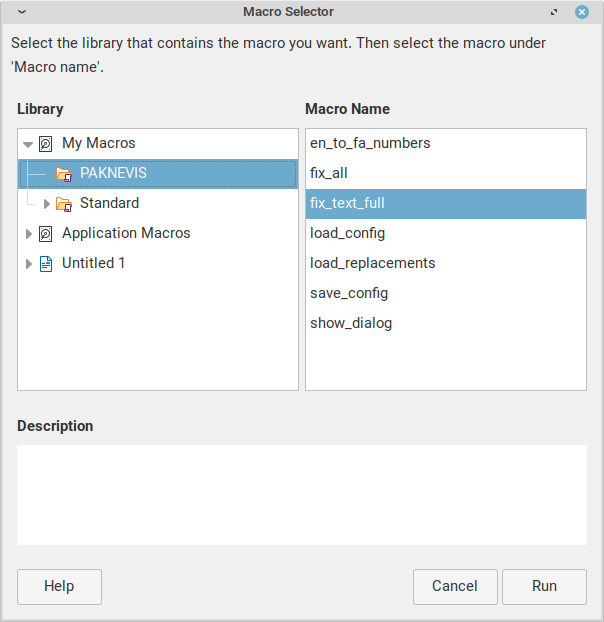Image resolution: width=604 pixels, height=622 pixels.
Task: Pick the save_config macro
Action: tap(349, 293)
